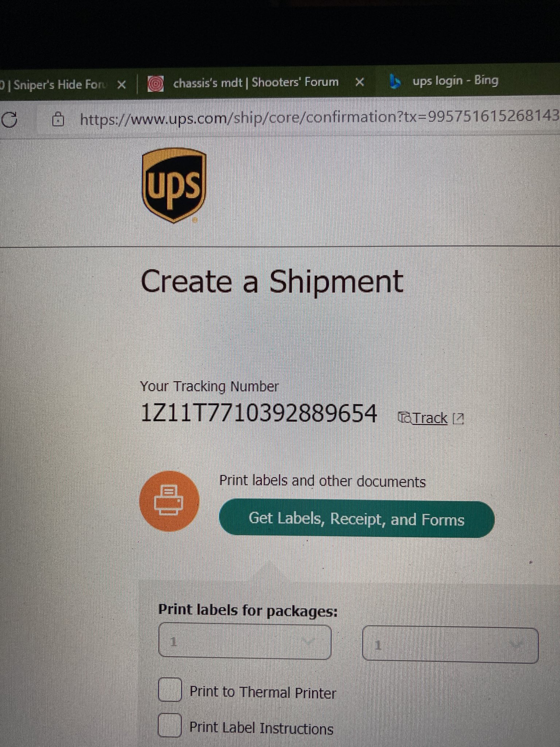Expand the second package labels dropdown
Viewport: 560px width, 747px height.
(450, 645)
